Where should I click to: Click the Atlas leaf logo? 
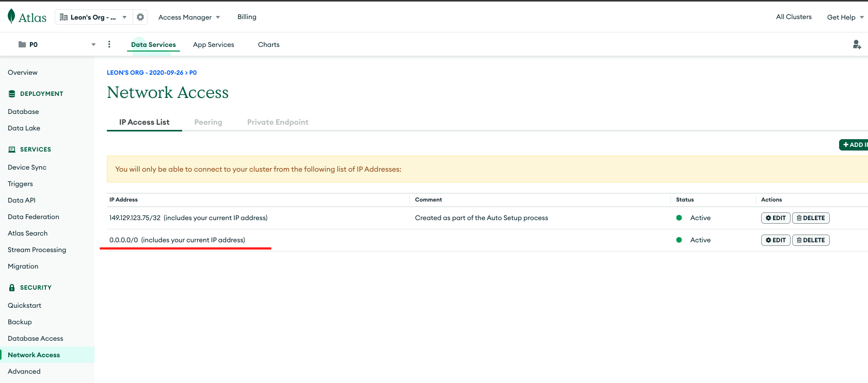click(x=11, y=16)
